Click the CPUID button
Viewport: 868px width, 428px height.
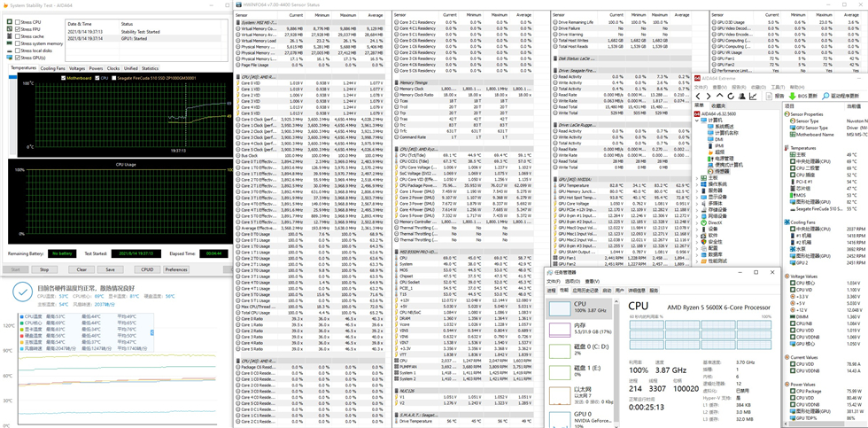147,269
